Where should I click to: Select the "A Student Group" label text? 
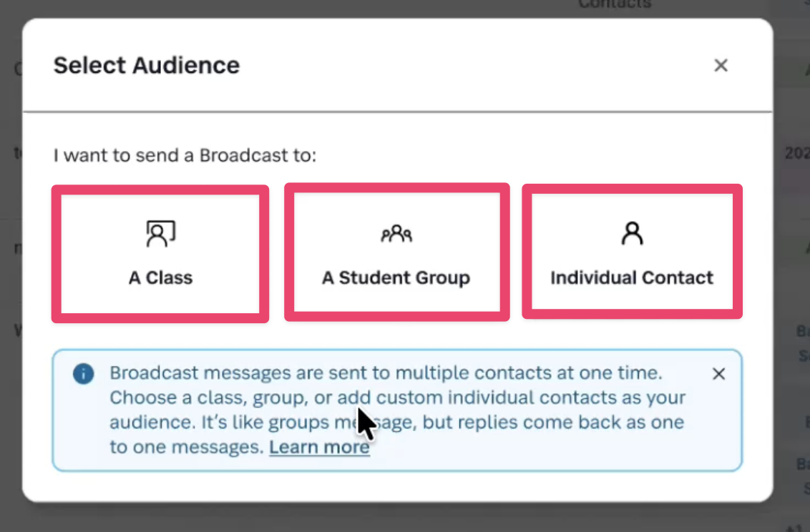[x=396, y=277]
